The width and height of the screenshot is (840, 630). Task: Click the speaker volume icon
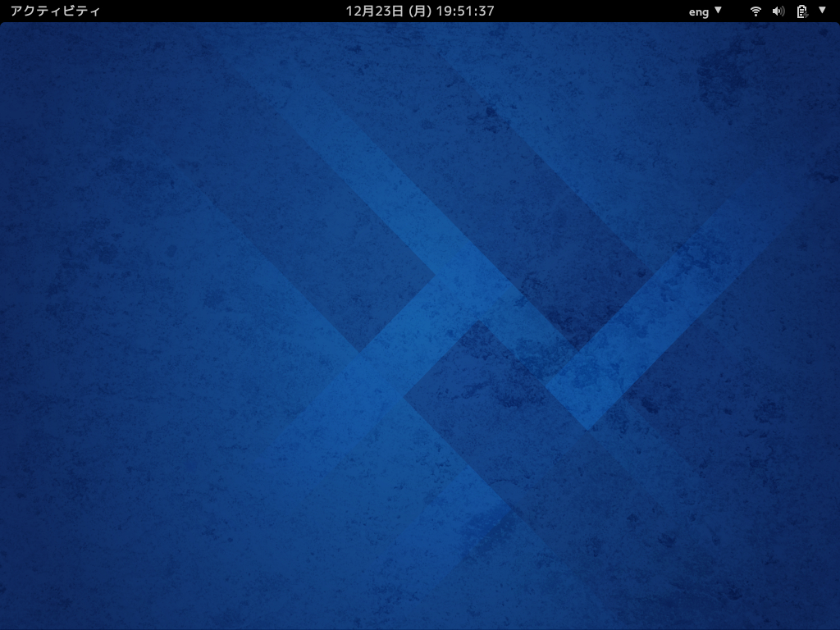tap(778, 11)
